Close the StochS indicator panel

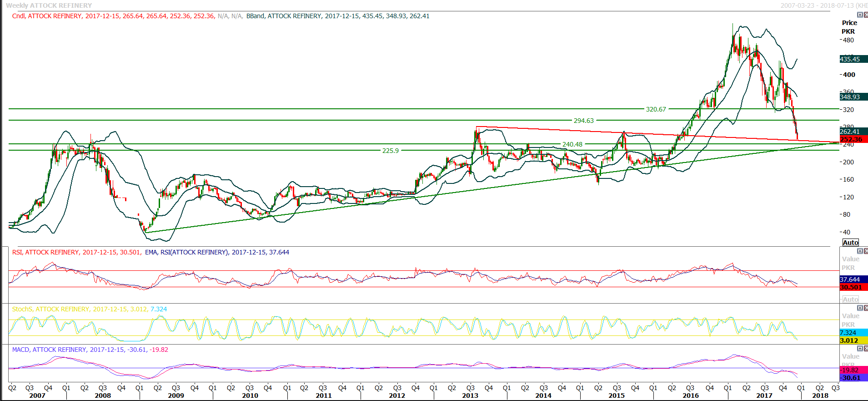tap(866, 308)
